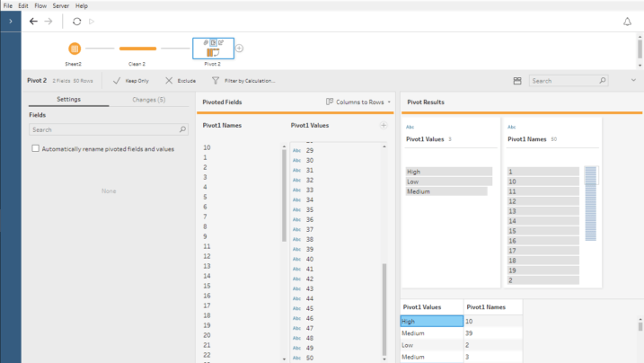Select the Sheet2 input step icon
The width and height of the screenshot is (644, 363).
[x=74, y=49]
